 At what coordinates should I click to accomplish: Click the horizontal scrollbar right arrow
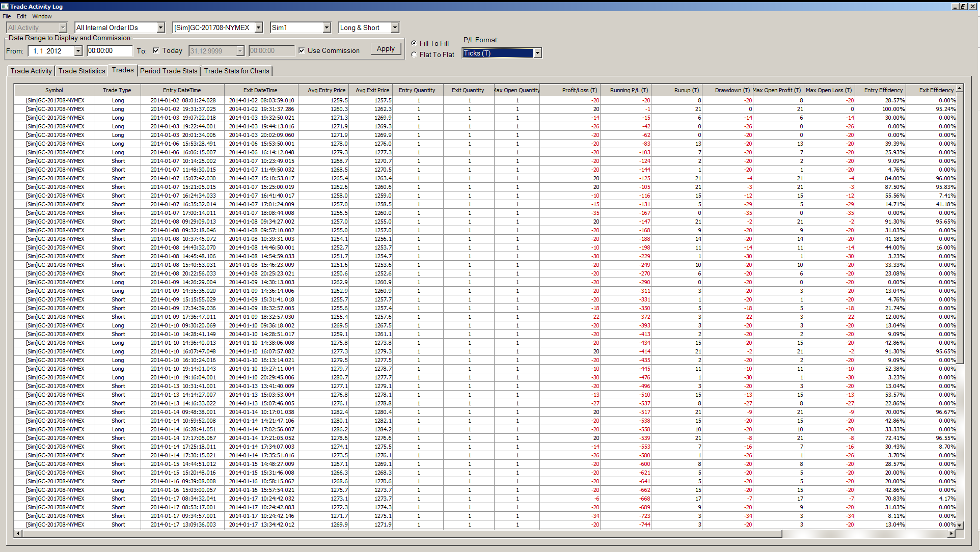point(951,534)
